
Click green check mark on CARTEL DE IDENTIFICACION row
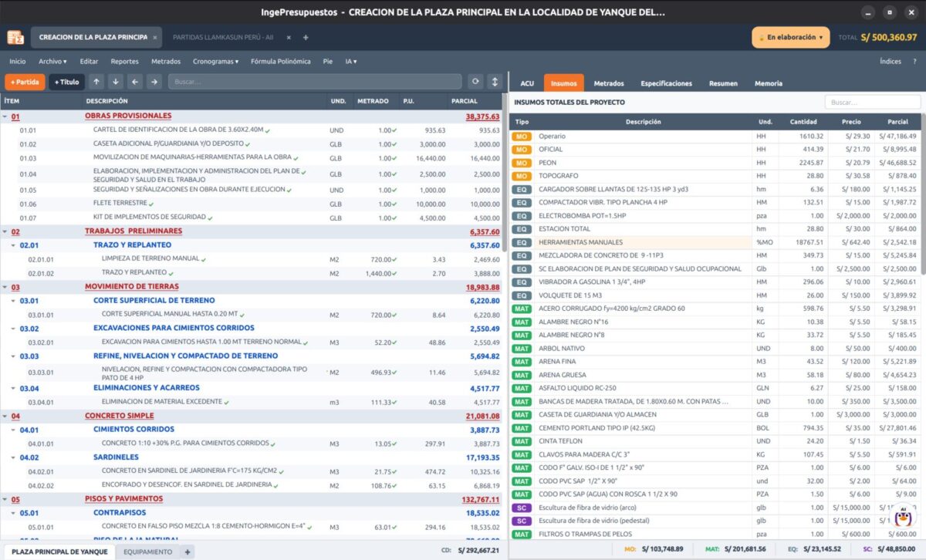pos(268,130)
